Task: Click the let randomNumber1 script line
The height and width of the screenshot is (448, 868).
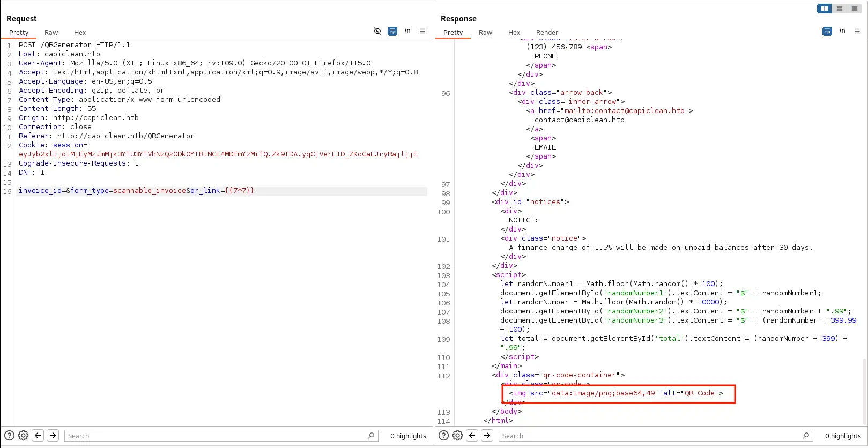Action: [x=612, y=284]
